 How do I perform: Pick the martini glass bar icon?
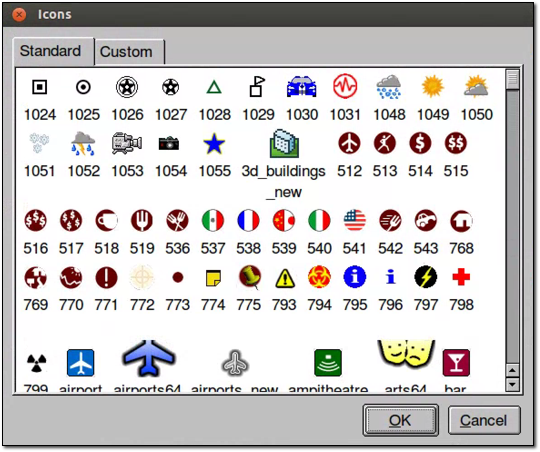point(456,363)
